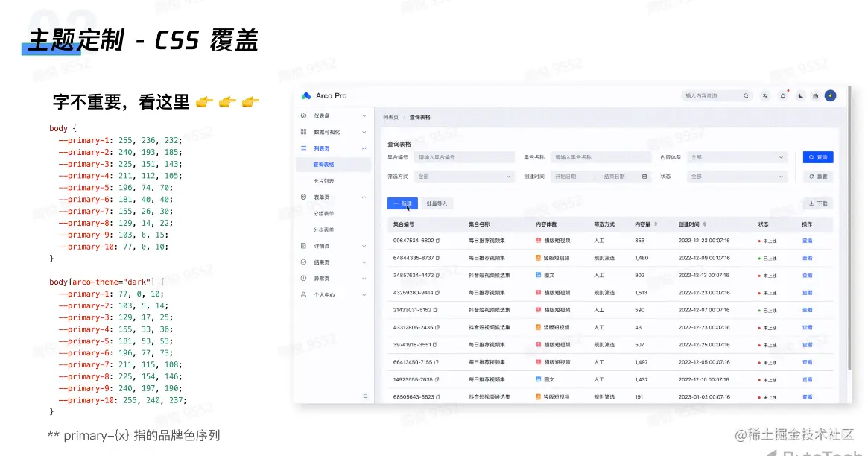Expand the 个人中心 menu chevron
Image resolution: width=868 pixels, height=456 pixels.
364,294
